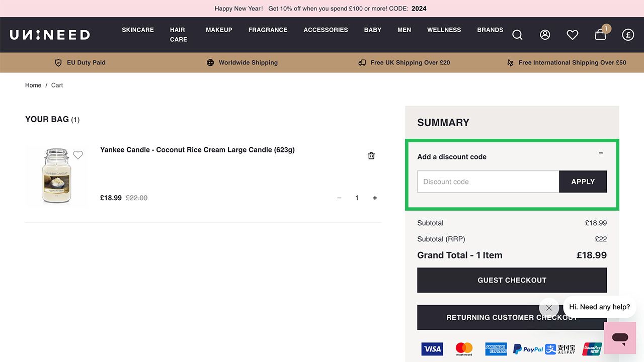Open the shopping bag icon
Viewport: 644px width, 362px height.
point(601,34)
